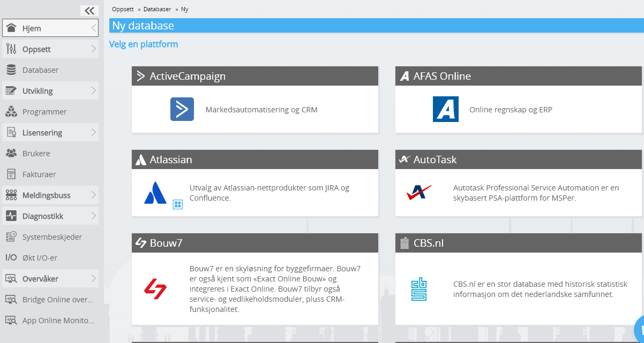Screen dimensions: 644x343
Task: Click the Oppsett breadcrumb link
Action: [123, 9]
